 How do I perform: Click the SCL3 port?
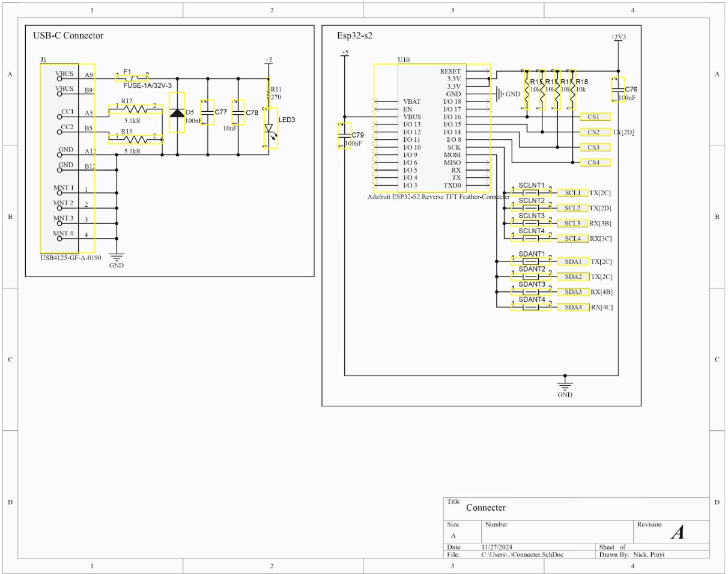(x=573, y=223)
